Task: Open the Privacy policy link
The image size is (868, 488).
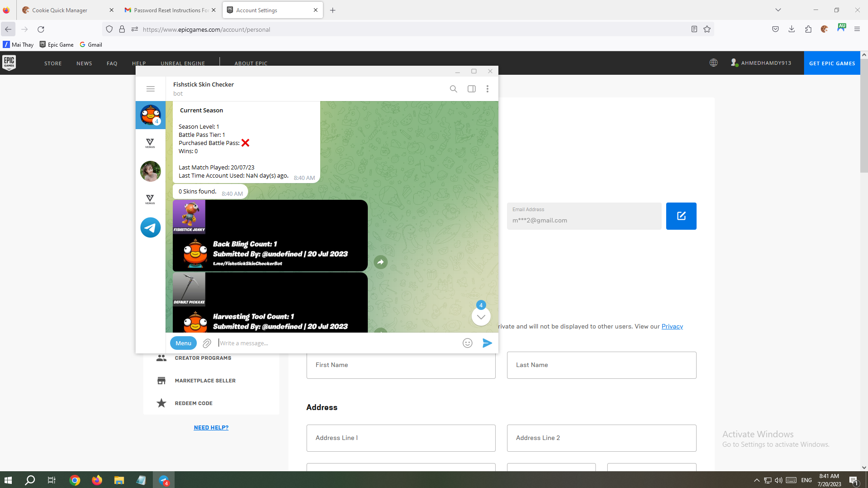Action: 672,326
